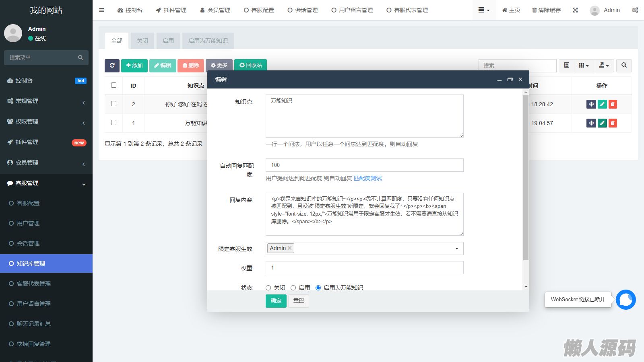Toggle the sidebar hamburger menu icon
The height and width of the screenshot is (362, 644).
[x=102, y=10]
